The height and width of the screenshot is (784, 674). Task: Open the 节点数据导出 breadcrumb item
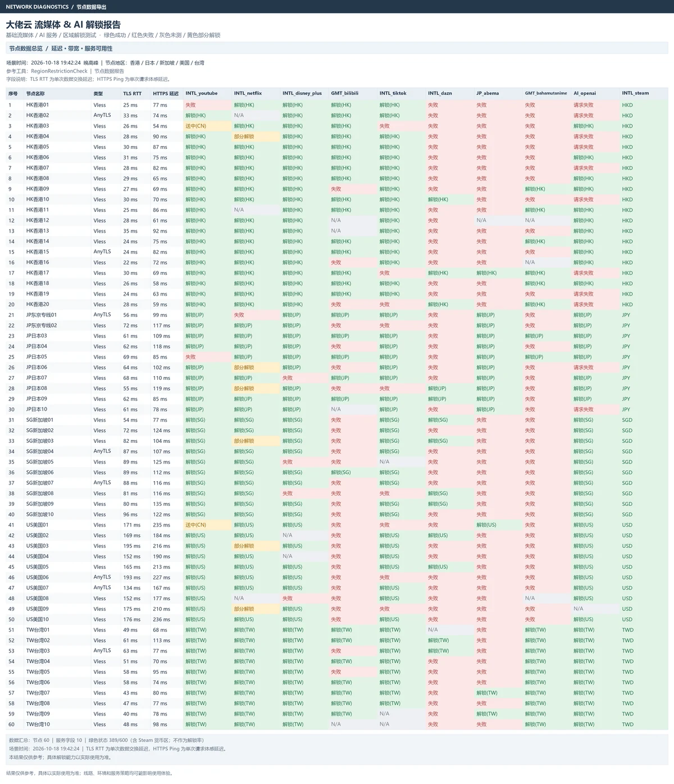pyautogui.click(x=92, y=7)
